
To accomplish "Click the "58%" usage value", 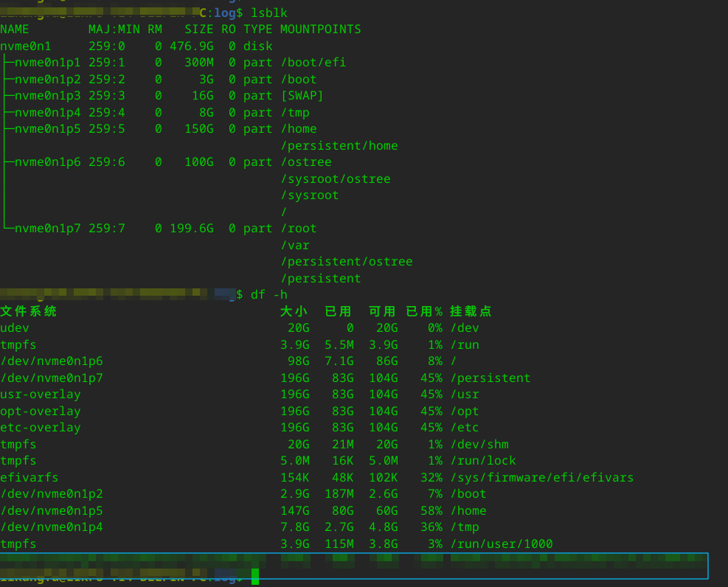I will click(431, 510).
